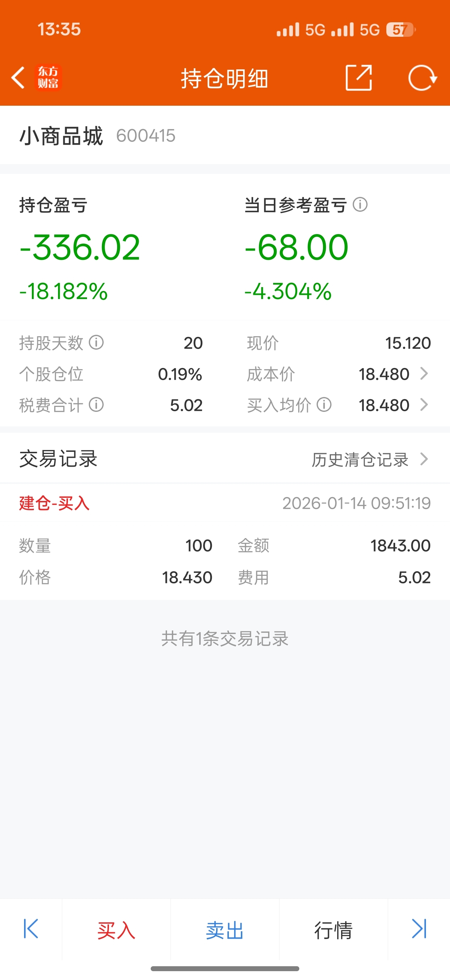Expand the 成本价 18.480 chevron
This screenshot has height=980, width=450.
(x=424, y=374)
